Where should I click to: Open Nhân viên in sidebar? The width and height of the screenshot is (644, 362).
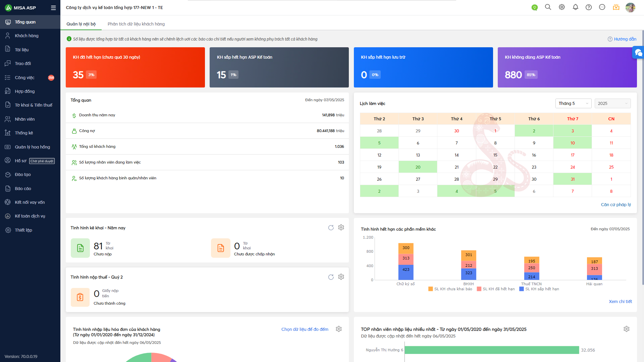30,119
